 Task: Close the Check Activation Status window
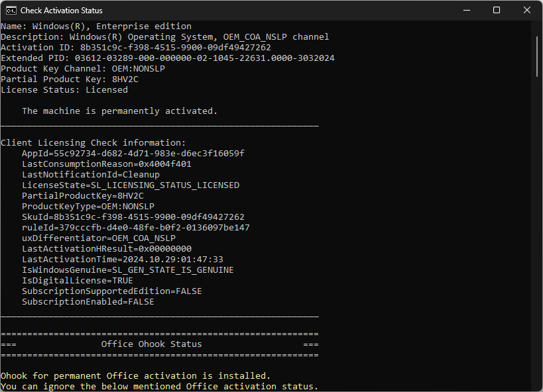[527, 11]
